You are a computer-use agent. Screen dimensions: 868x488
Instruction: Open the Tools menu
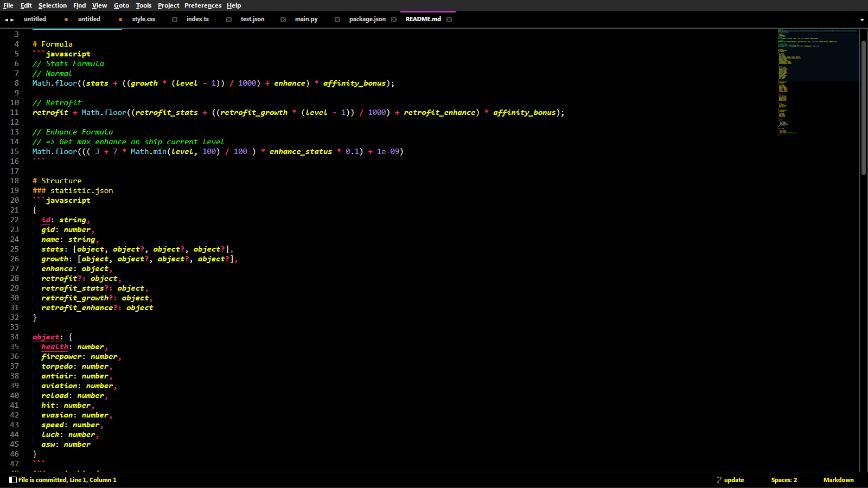(144, 5)
